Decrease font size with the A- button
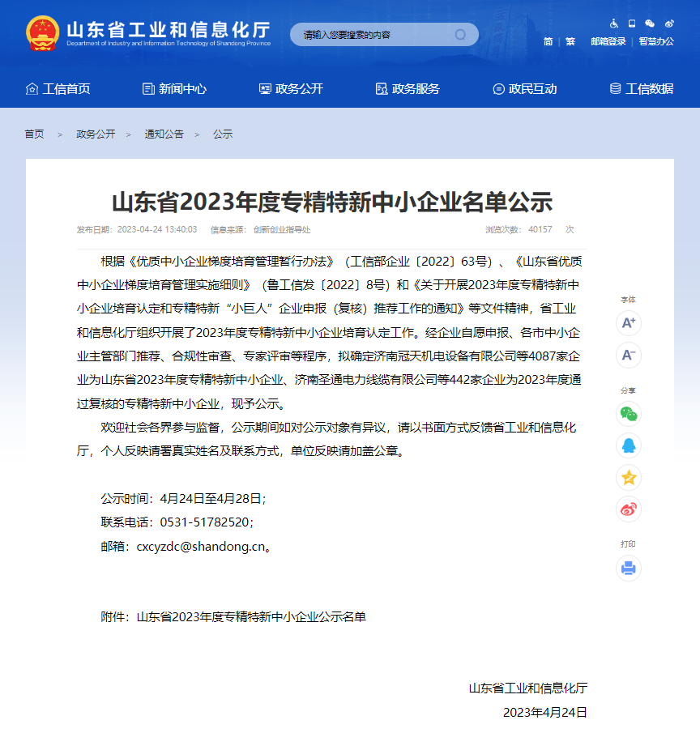Viewport: 700px width, 733px height. [629, 355]
